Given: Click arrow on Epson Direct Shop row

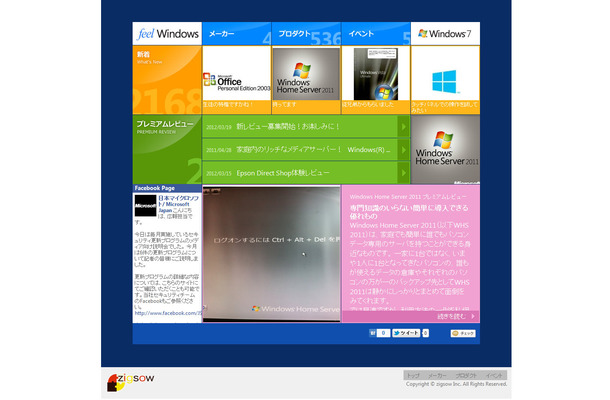Looking at the screenshot, I should 404,173.
